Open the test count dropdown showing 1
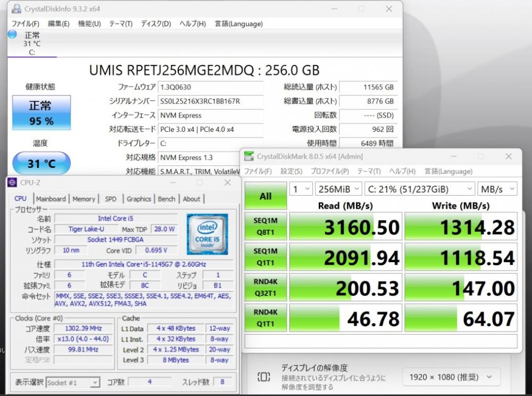532x396 pixels. [301, 189]
